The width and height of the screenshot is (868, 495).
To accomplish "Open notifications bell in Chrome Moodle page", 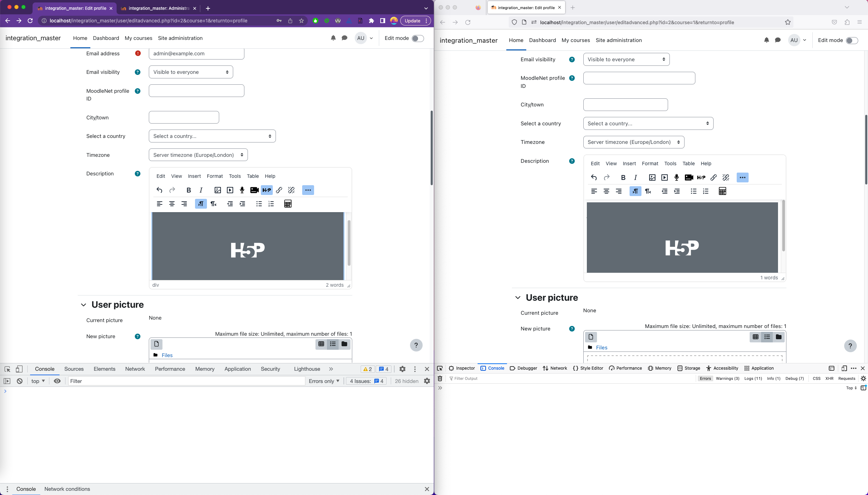I will coord(333,38).
